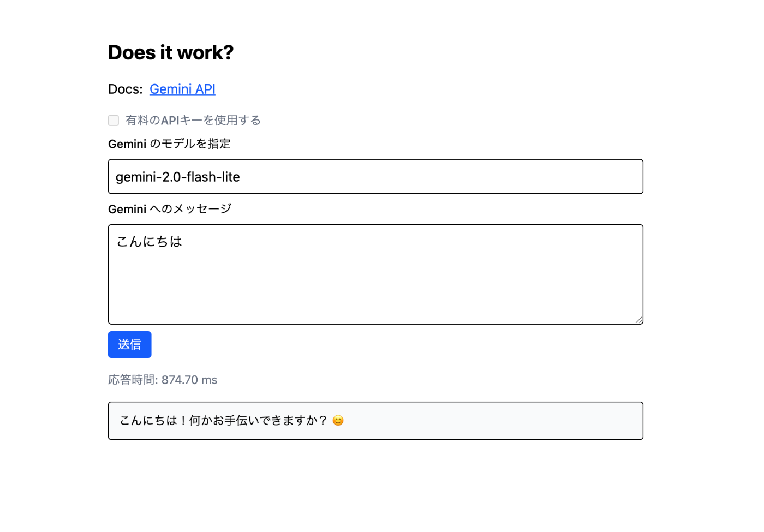
Task: Click the "Docs:" label text
Action: (125, 89)
